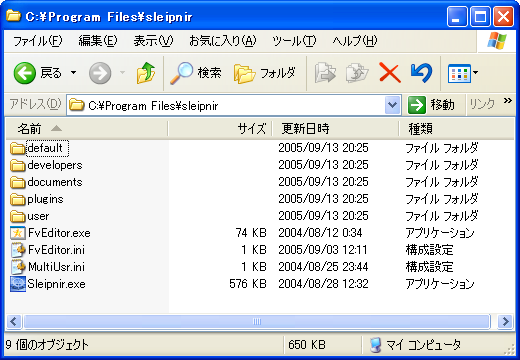Open the Forward history dropdown arrow
This screenshot has width=520, height=360.
click(122, 72)
